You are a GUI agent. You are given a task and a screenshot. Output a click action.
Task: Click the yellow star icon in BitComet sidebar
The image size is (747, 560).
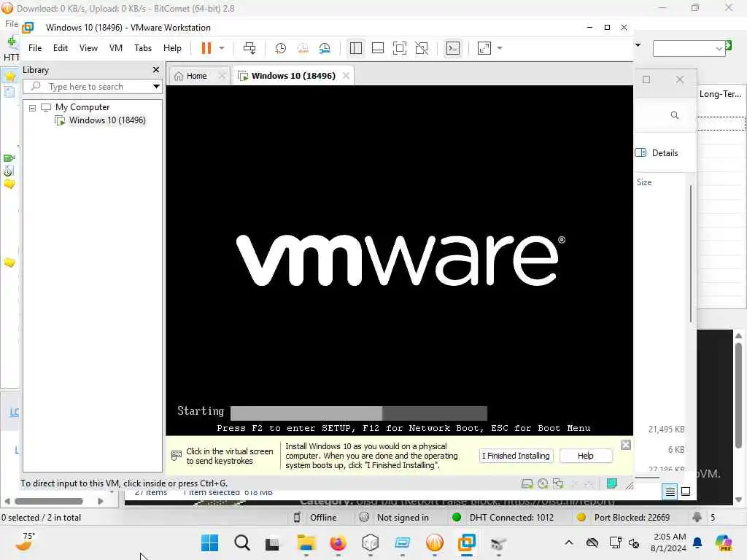10,76
